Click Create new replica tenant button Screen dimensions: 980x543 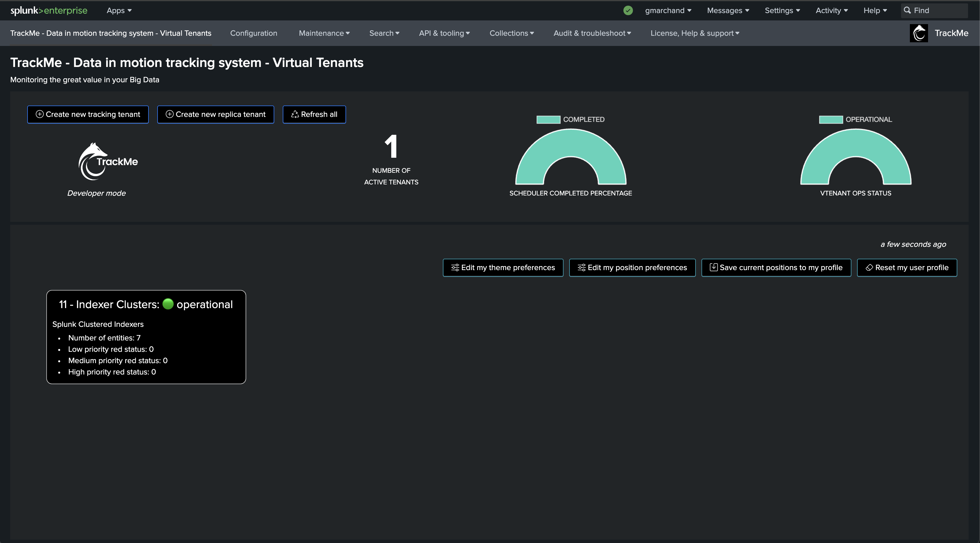[216, 114]
